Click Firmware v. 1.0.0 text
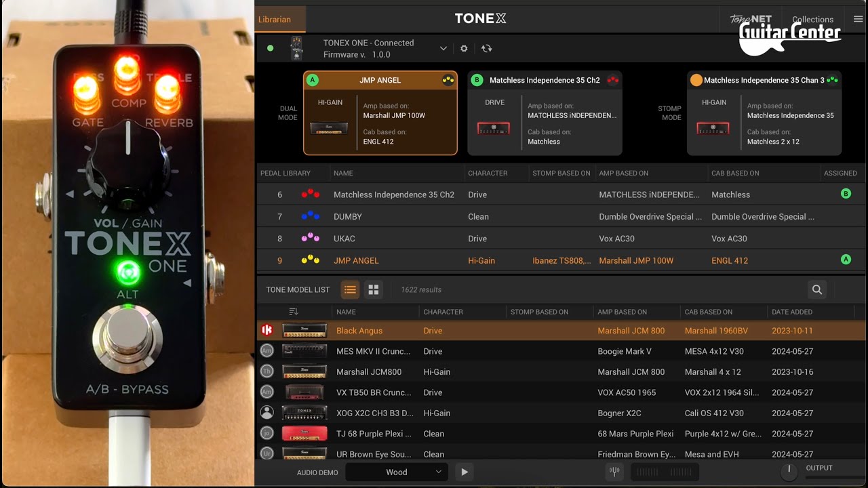Image resolution: width=868 pixels, height=488 pixels. 357,54
